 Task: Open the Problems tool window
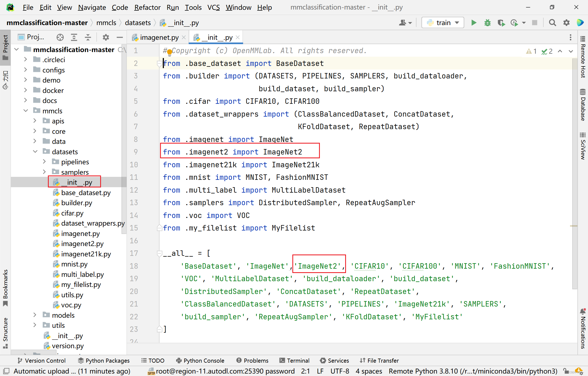click(252, 360)
